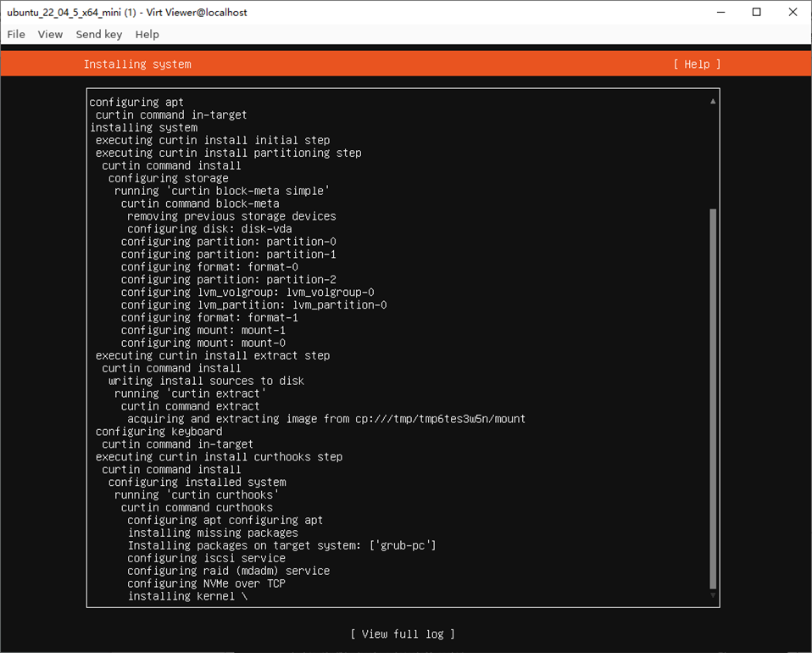Click the scrollbar track above the thumb
The width and height of the screenshot is (812, 653).
713,157
